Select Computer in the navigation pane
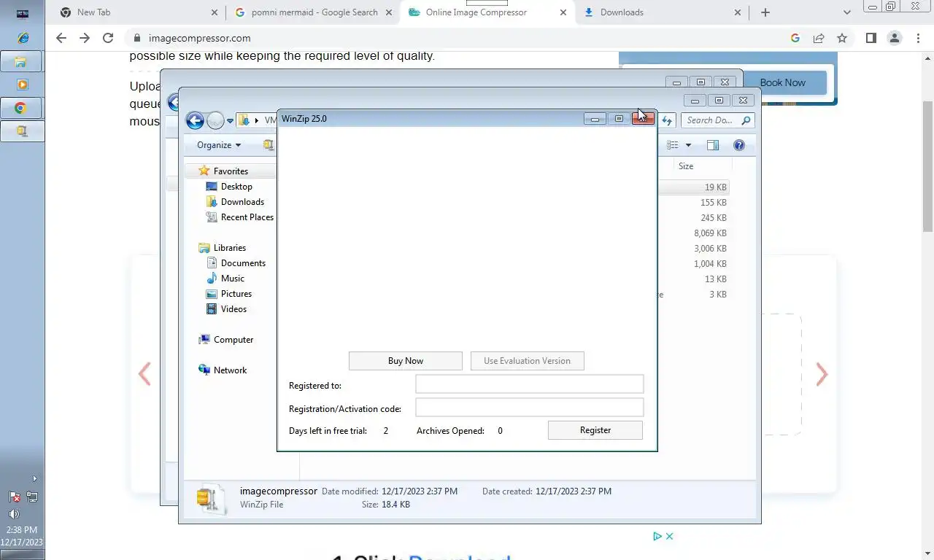 click(233, 340)
